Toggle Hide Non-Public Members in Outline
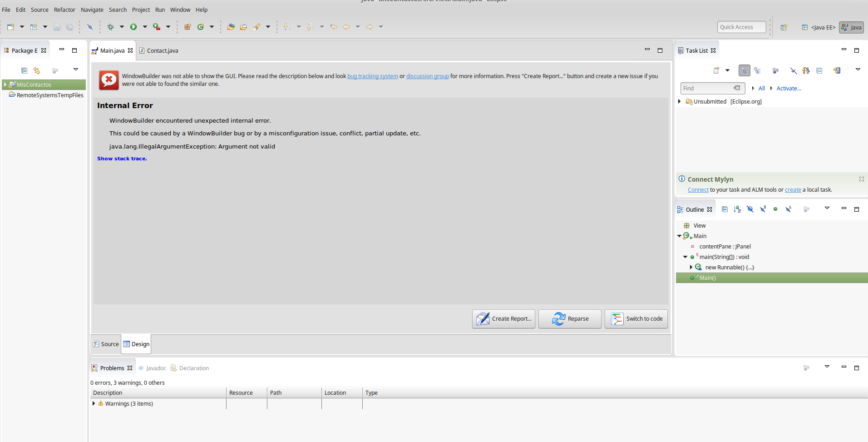Image resolution: width=868 pixels, height=442 pixels. coord(775,209)
